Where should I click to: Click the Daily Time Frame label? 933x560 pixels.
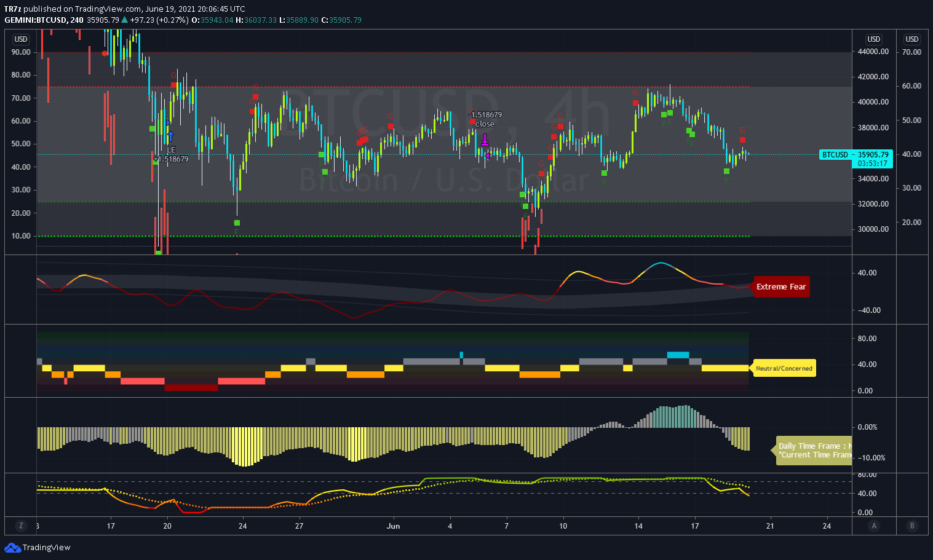click(813, 450)
